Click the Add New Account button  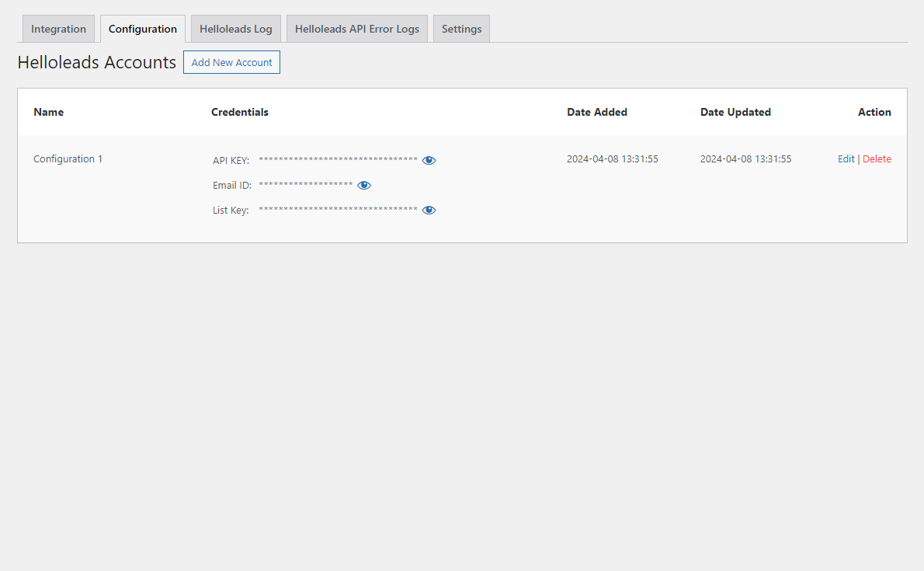tap(231, 62)
